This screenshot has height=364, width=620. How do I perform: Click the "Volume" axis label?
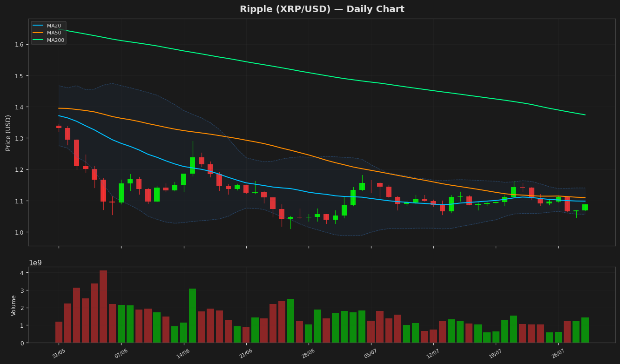coord(14,305)
